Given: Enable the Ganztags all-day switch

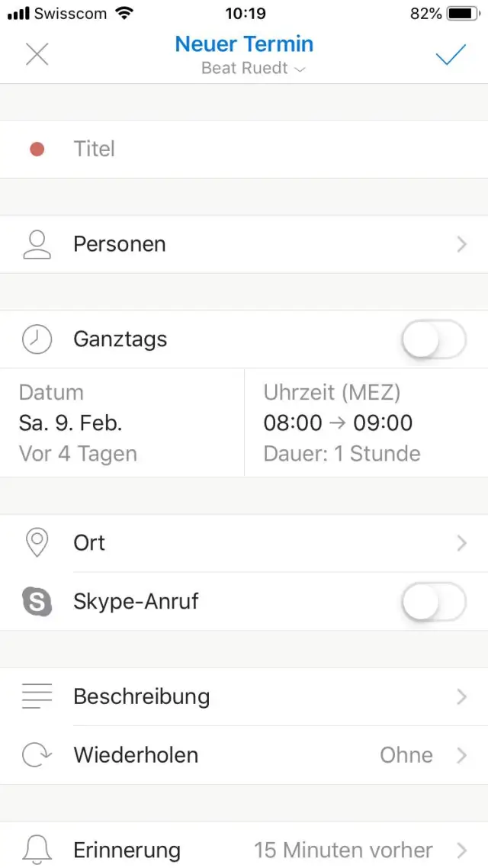Looking at the screenshot, I should tap(433, 339).
